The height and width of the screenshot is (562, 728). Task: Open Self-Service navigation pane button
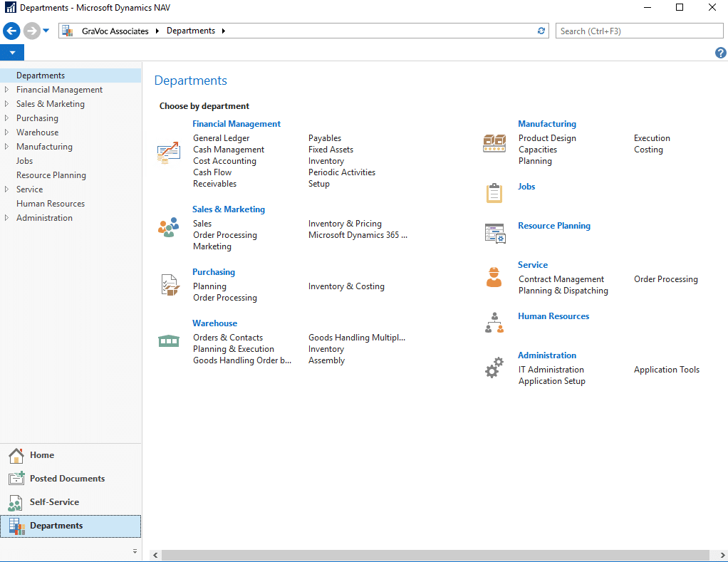(71, 502)
